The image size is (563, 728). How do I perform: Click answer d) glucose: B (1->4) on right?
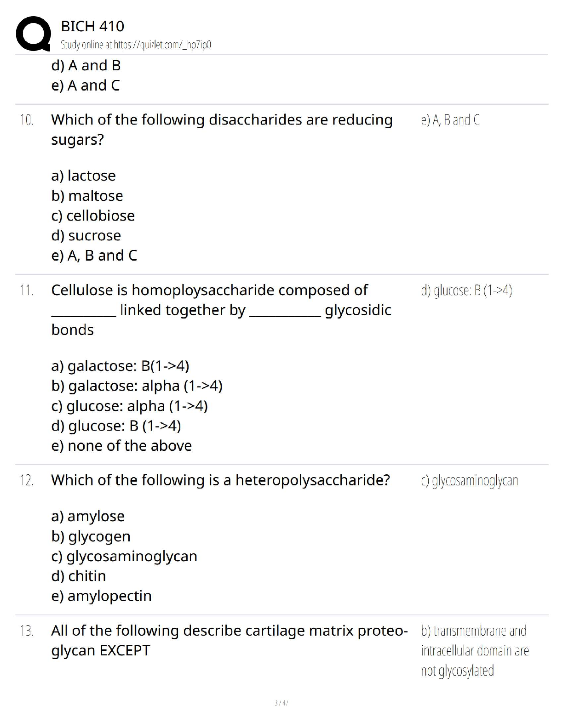(x=466, y=290)
